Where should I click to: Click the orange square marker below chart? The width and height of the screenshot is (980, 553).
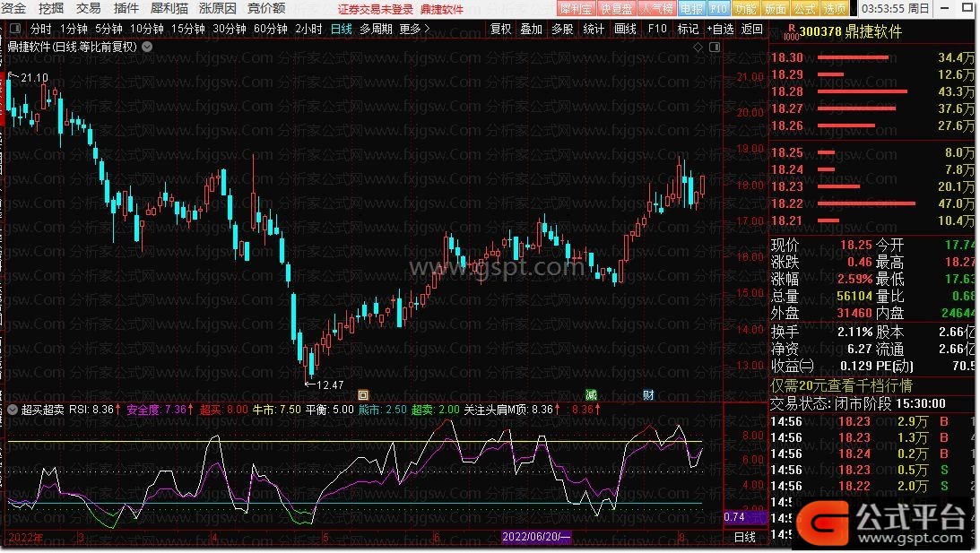click(x=363, y=395)
